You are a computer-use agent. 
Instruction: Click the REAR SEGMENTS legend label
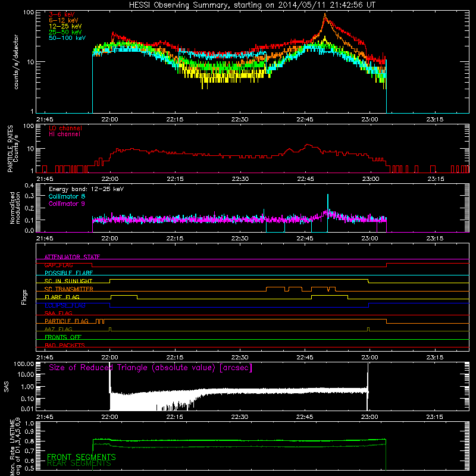(x=79, y=464)
